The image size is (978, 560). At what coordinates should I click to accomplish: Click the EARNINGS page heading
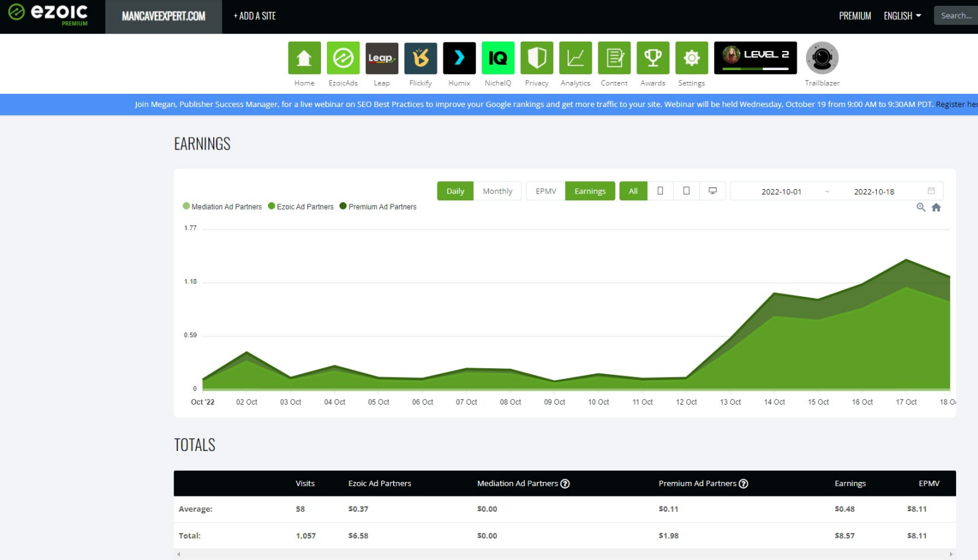click(202, 144)
